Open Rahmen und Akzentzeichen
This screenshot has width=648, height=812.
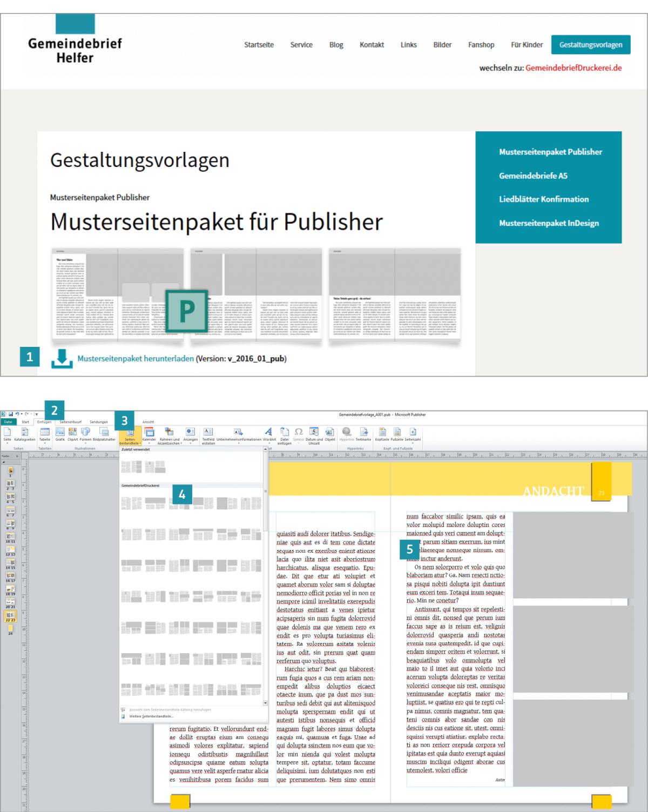[169, 435]
